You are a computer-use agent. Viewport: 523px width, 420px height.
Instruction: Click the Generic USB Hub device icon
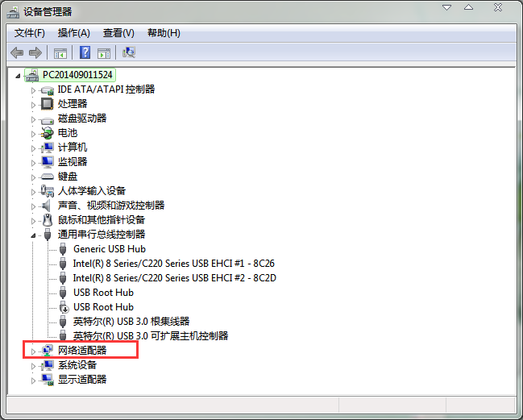[64, 249]
